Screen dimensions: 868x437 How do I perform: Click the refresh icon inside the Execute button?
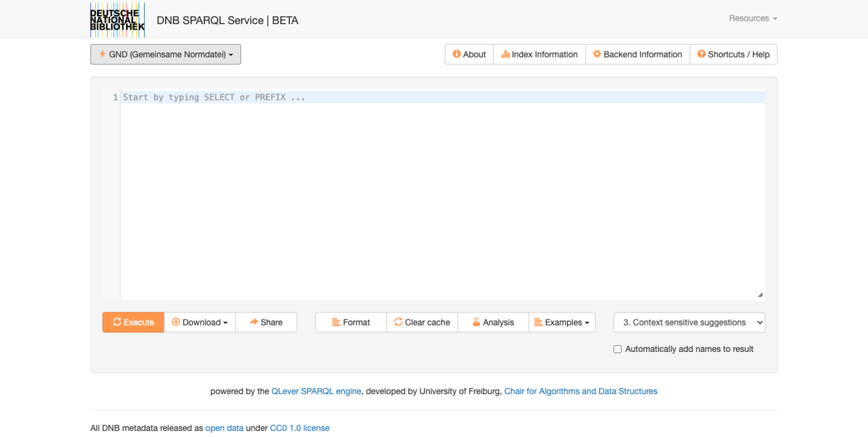[x=118, y=322]
